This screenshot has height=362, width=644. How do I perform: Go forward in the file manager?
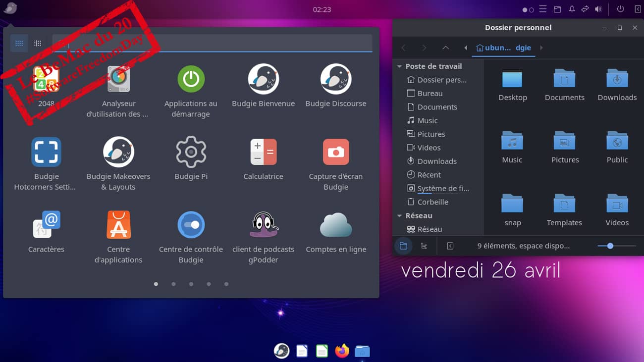[x=424, y=48]
